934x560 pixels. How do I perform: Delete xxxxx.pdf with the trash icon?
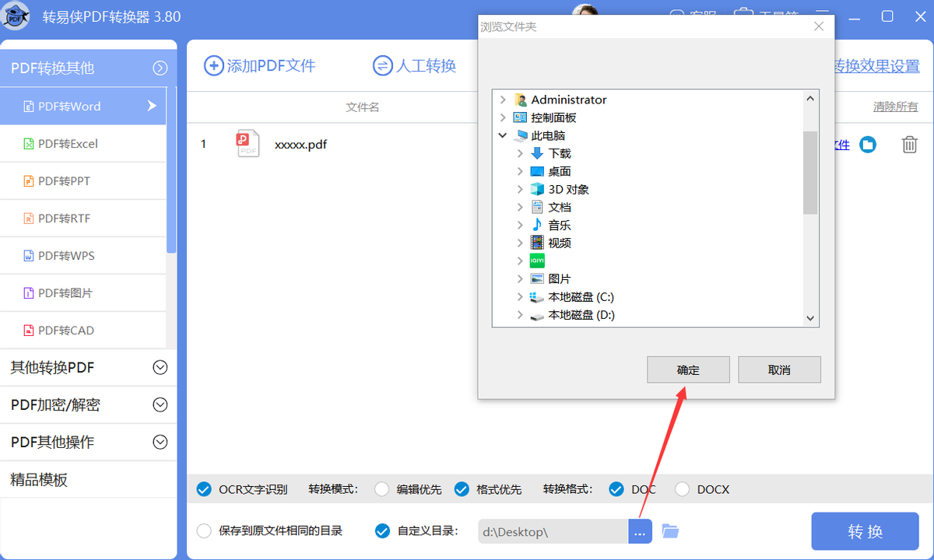(x=909, y=145)
